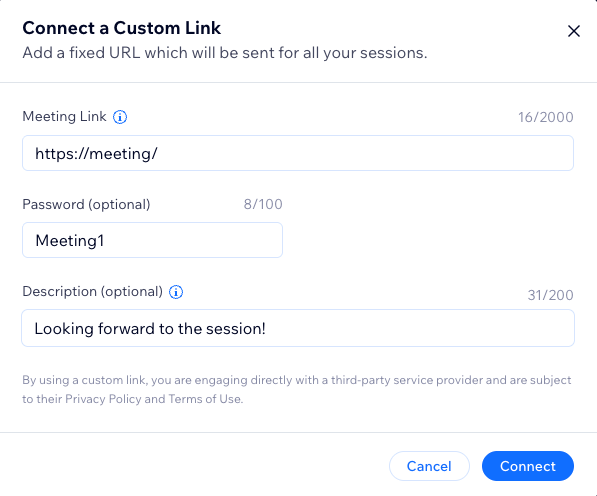Click into the Password field containing Meeting1
This screenshot has height=496, width=597.
point(152,240)
